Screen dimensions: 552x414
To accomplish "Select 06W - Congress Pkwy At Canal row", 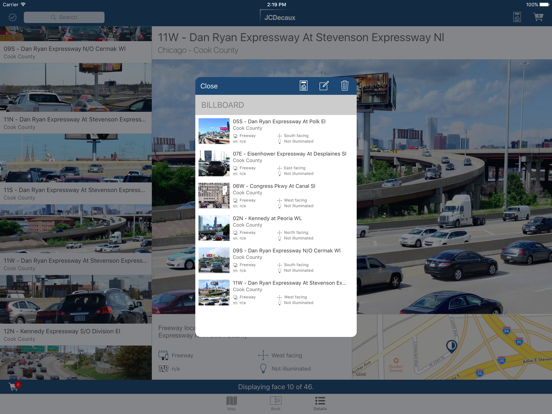I will 276,196.
